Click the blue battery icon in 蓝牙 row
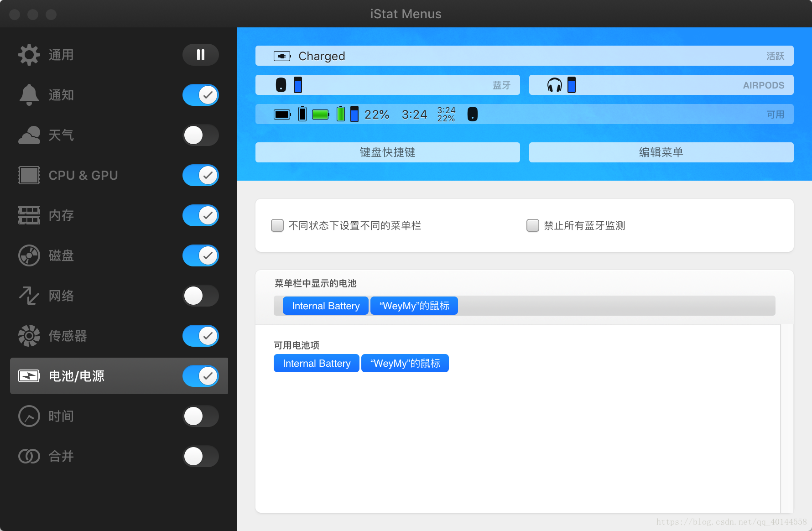 (x=298, y=85)
